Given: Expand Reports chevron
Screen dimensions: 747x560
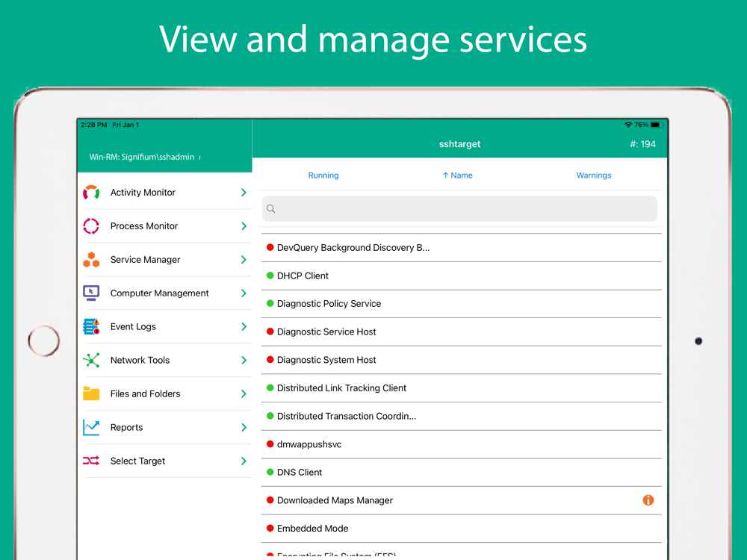Looking at the screenshot, I should [244, 427].
